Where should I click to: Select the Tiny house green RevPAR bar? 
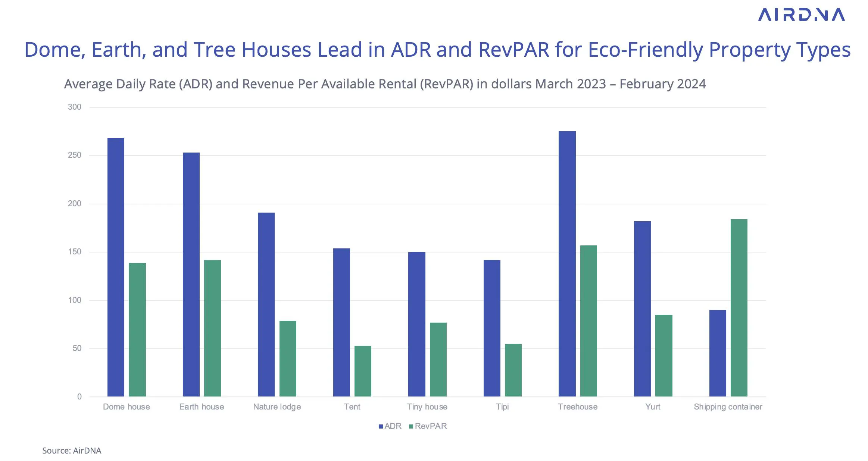[x=438, y=360]
